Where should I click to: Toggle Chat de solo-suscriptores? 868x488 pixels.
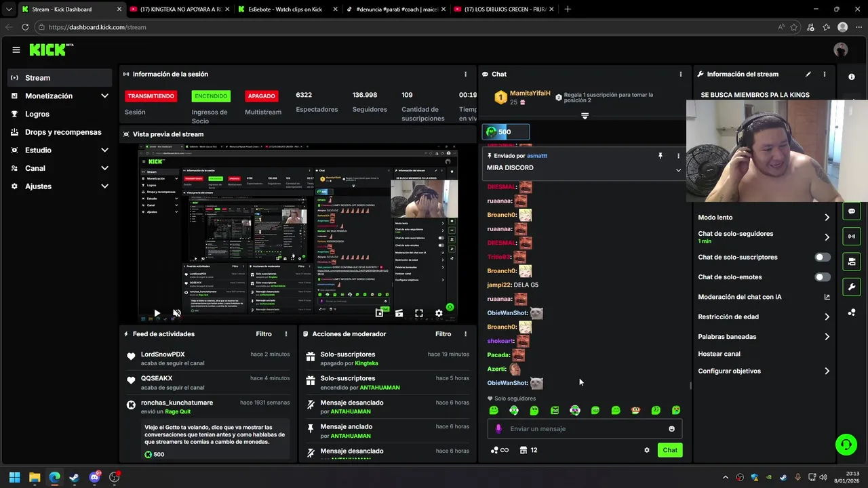(823, 257)
